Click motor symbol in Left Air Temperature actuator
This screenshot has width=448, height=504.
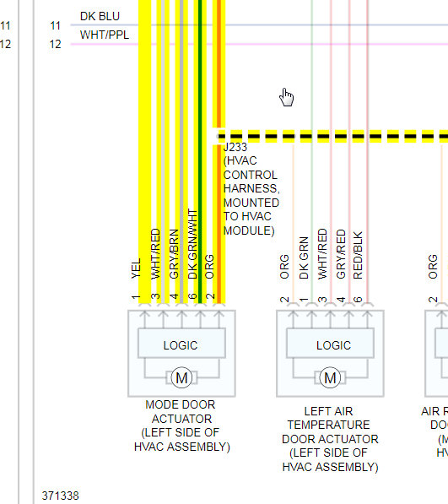coord(330,377)
